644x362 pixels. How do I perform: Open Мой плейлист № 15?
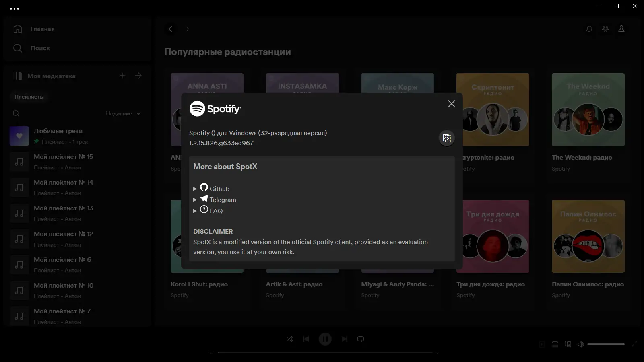tap(77, 162)
